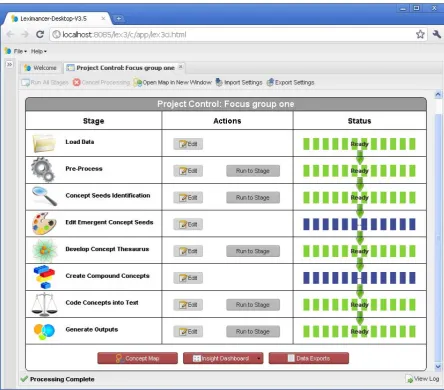Click the Develop Concept Thesaurus icon
The image size is (444, 390).
point(44,250)
